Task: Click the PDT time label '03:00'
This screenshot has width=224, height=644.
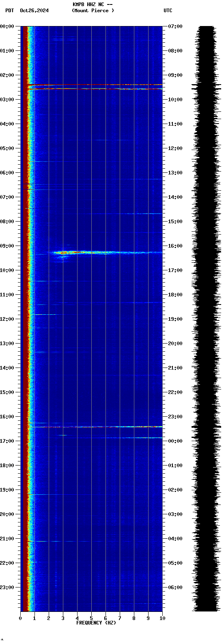Action: (x=7, y=100)
